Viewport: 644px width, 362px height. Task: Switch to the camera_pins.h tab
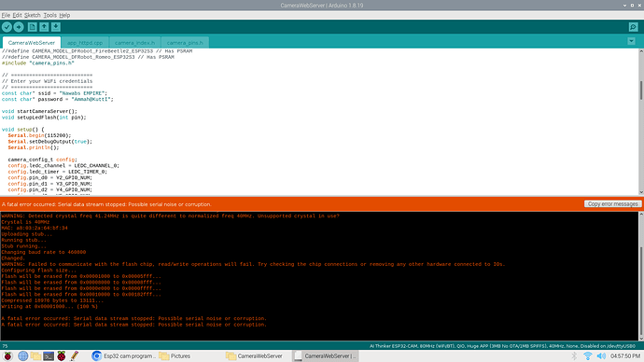[x=185, y=43]
